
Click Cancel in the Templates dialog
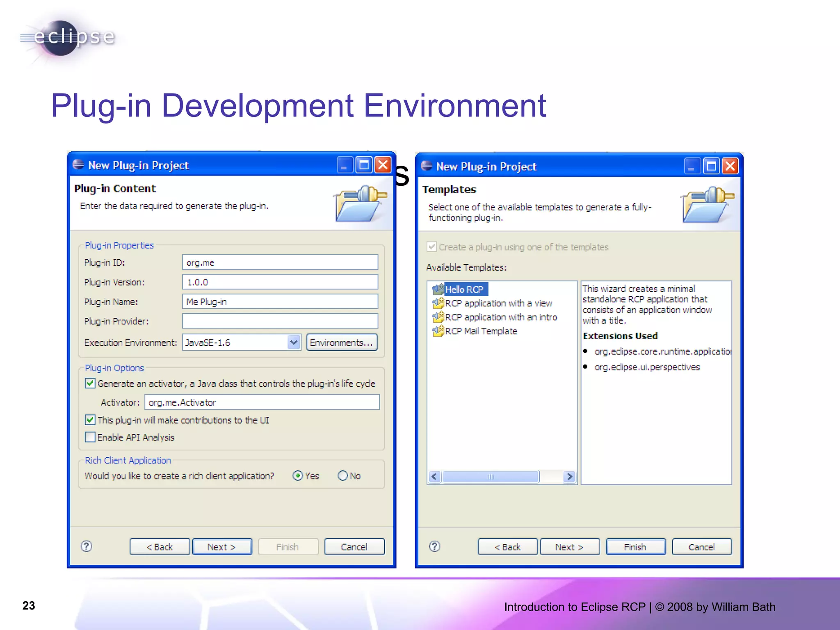pyautogui.click(x=702, y=547)
